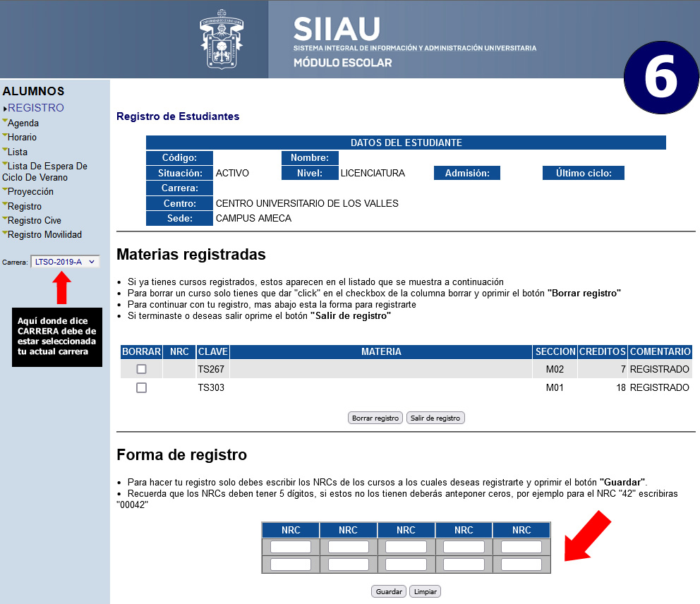Click the Admisión label

click(467, 173)
